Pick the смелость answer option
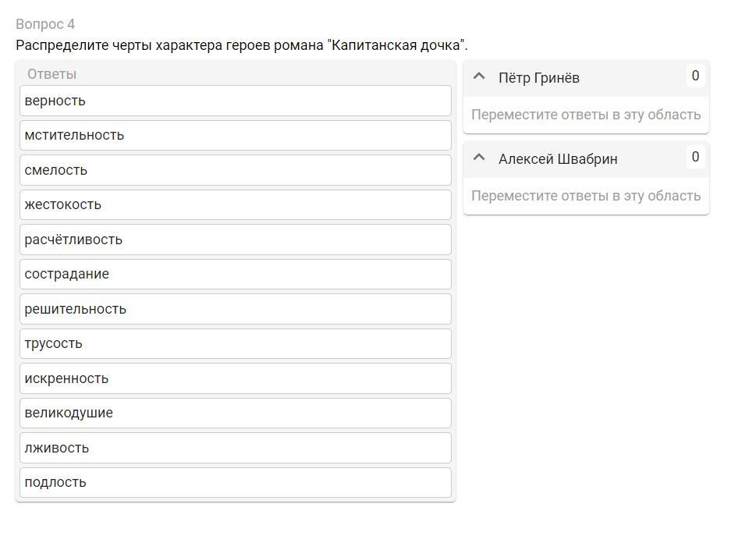This screenshot has width=756, height=536. [235, 170]
